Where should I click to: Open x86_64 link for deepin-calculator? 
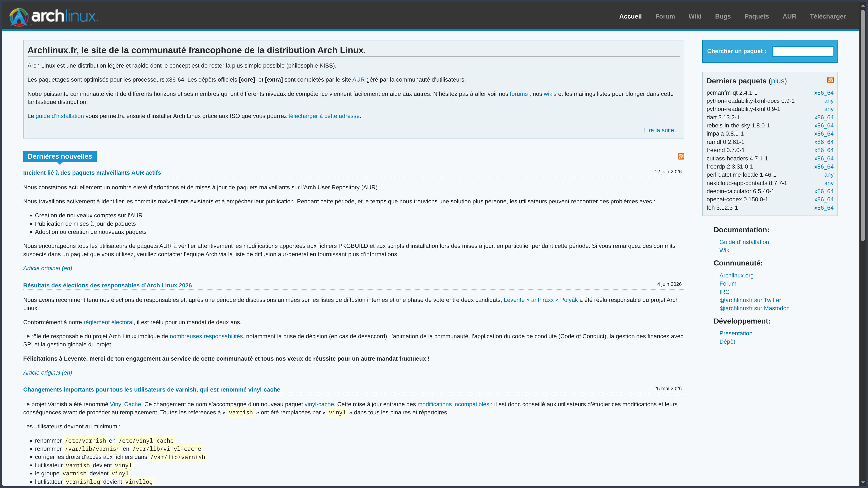(x=823, y=191)
